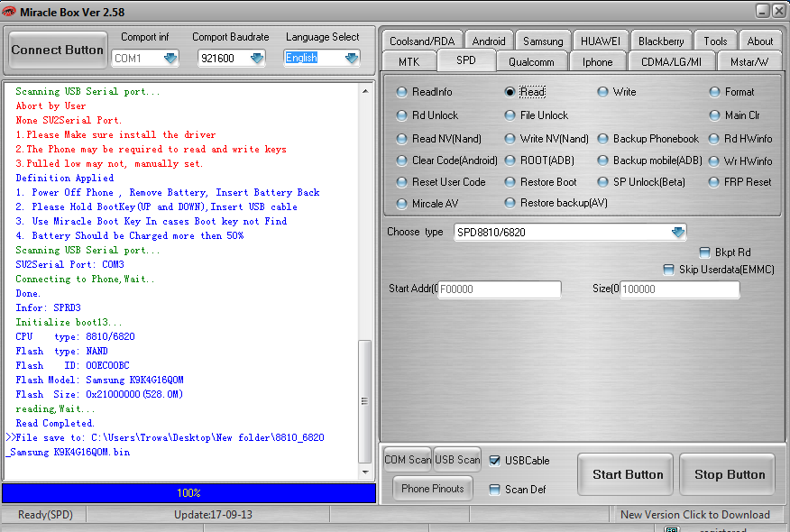Image resolution: width=790 pixels, height=532 pixels.
Task: Choose the Main Clr option
Action: (714, 115)
